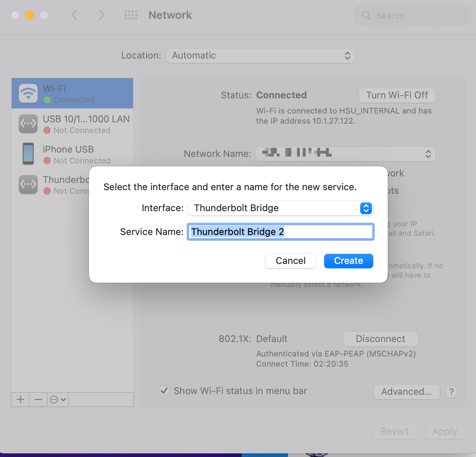Click the red status dot for USB LAN

(x=47, y=131)
